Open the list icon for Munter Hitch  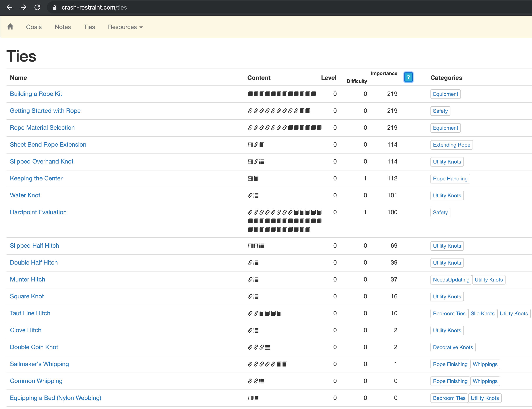256,280
